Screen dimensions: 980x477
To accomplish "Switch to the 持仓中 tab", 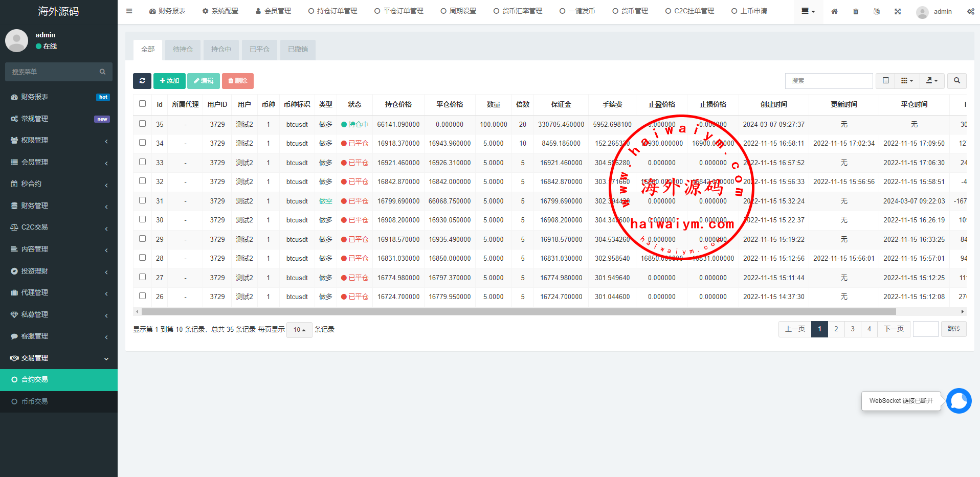I will [221, 50].
